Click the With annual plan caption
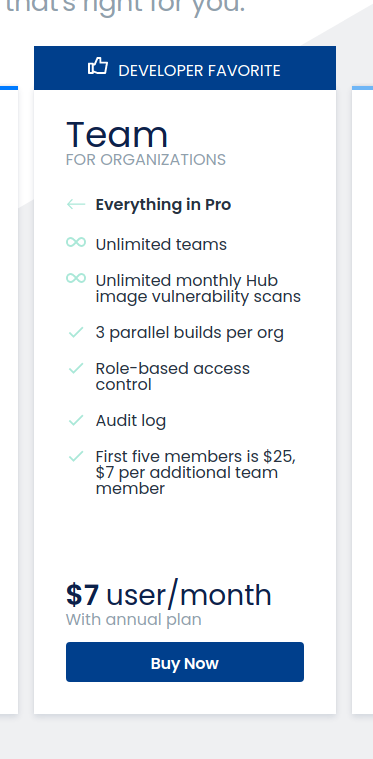373x759 pixels. pyautogui.click(x=134, y=620)
